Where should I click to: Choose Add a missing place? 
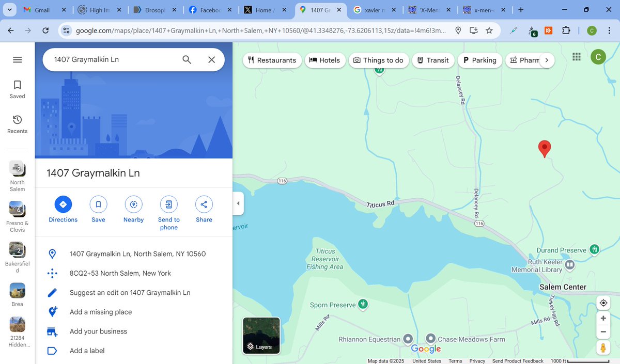click(x=134, y=312)
